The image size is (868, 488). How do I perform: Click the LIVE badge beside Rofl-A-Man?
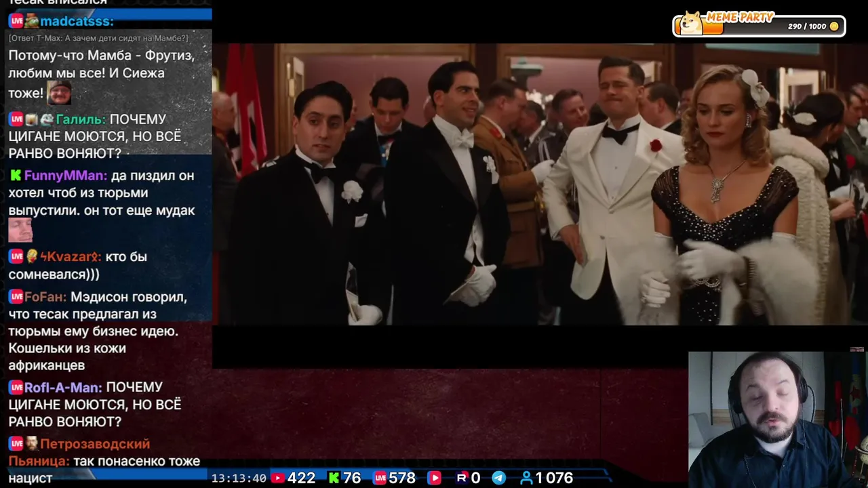[x=16, y=388]
